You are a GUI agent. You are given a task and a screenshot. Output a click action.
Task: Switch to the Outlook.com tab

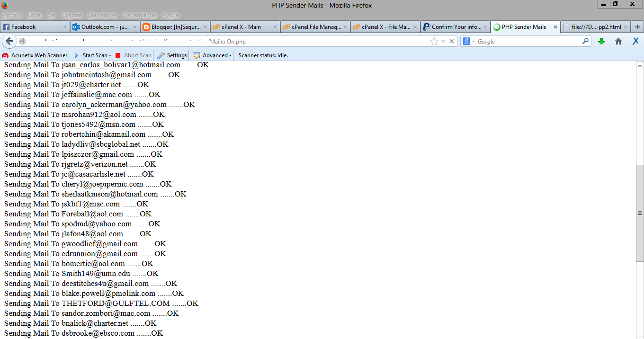click(105, 27)
